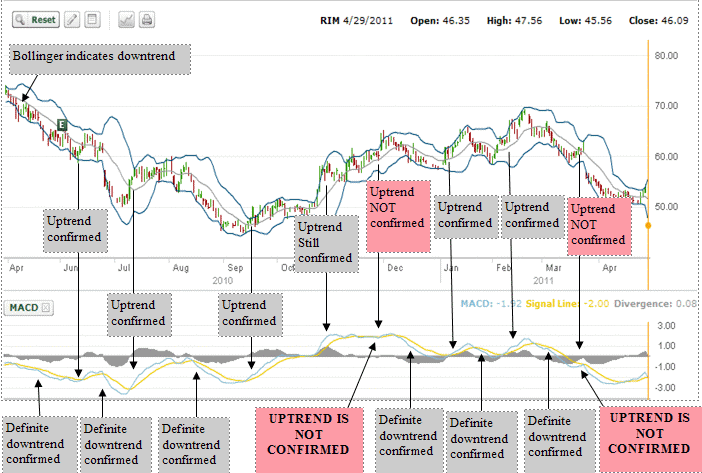Click the Sep month on time axis
The width and height of the screenshot is (702, 473).
[235, 268]
